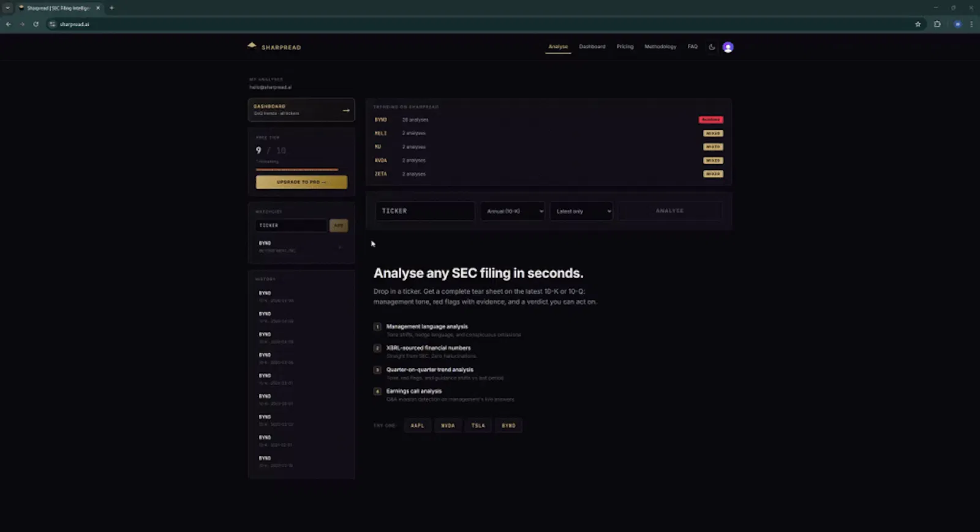The width and height of the screenshot is (980, 532).
Task: Click the red badge on BYND row
Action: 710,120
